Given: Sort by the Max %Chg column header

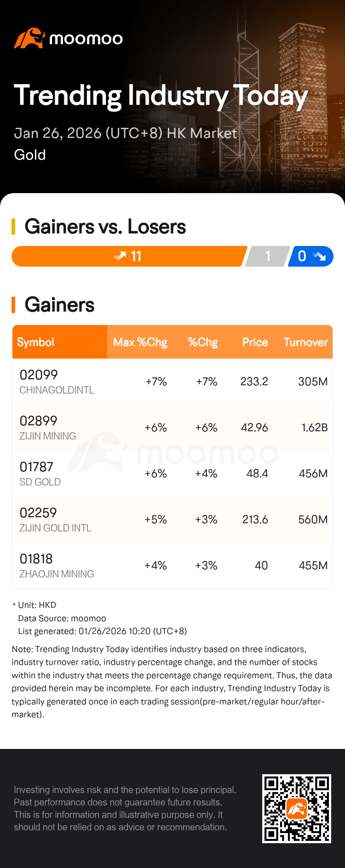Looking at the screenshot, I should [140, 342].
